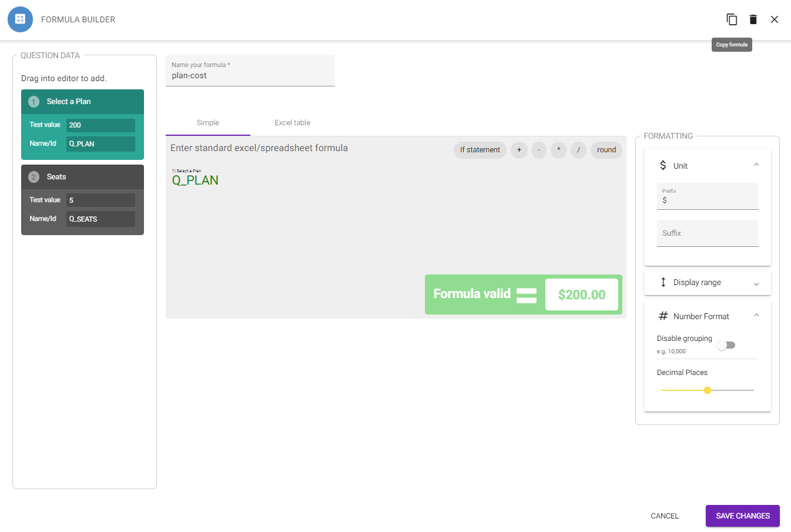
Task: Collapse the Number Format section chevron
Action: (756, 316)
